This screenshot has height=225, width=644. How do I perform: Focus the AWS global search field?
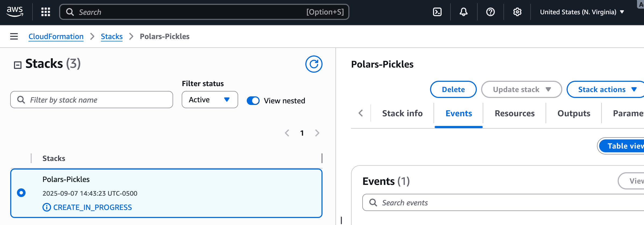tap(204, 12)
